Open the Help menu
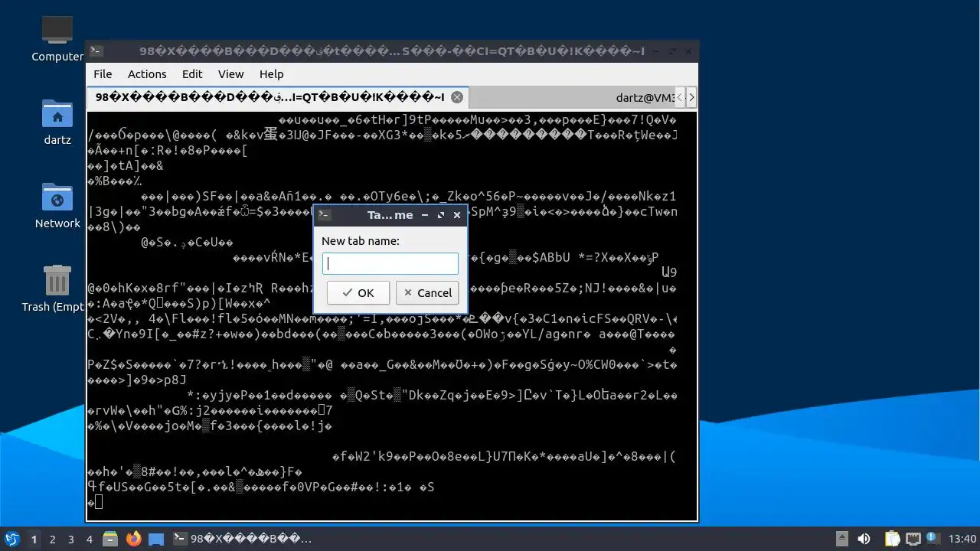Viewport: 980px width, 551px height. click(271, 74)
